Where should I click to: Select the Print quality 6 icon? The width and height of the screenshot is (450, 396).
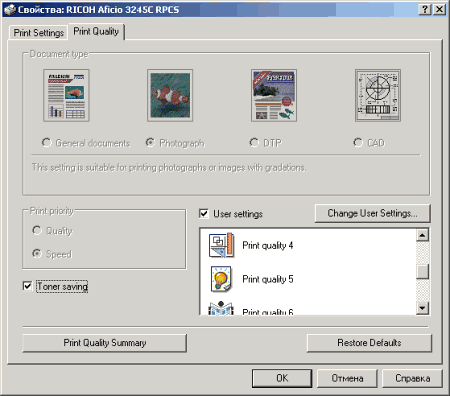coord(220,309)
